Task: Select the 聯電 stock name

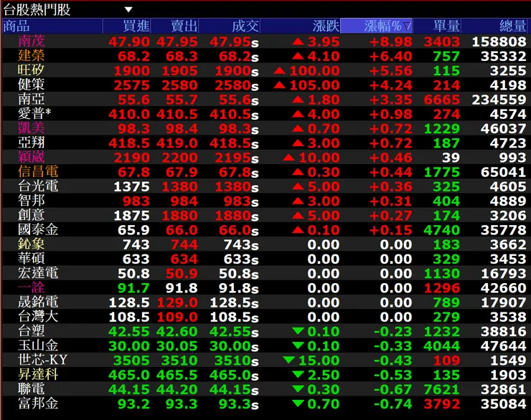Action: pos(31,389)
